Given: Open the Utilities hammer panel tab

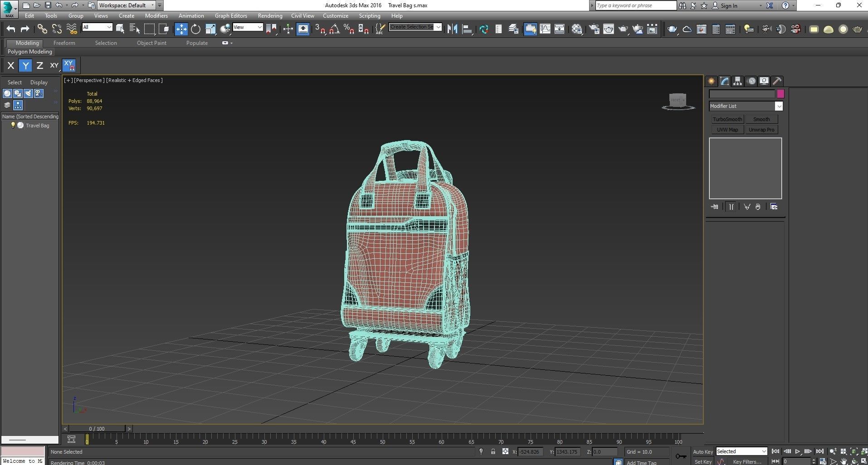Looking at the screenshot, I should tap(777, 81).
